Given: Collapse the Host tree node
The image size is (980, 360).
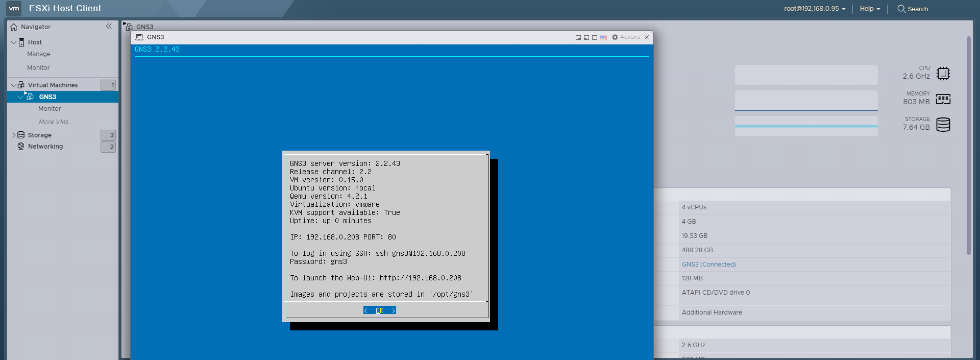Looking at the screenshot, I should pyautogui.click(x=13, y=42).
